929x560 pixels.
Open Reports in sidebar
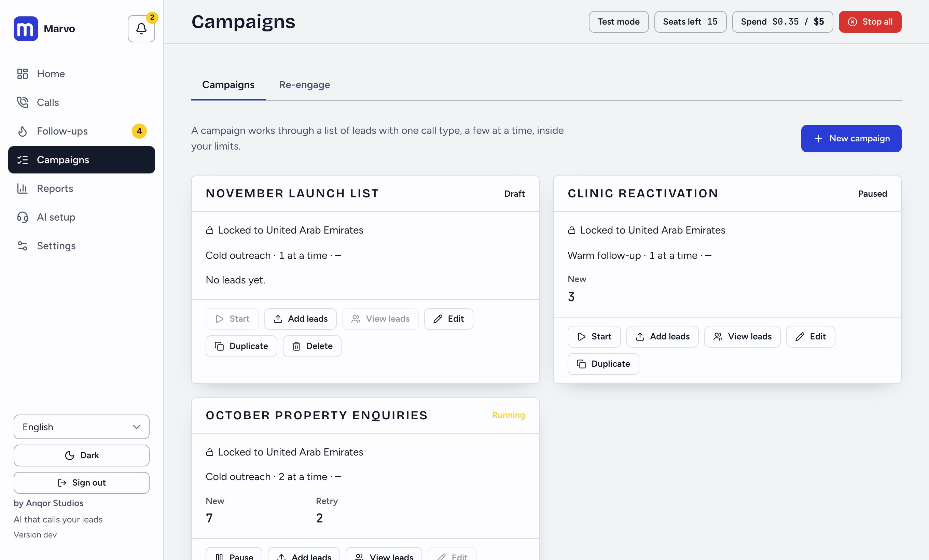[81, 188]
